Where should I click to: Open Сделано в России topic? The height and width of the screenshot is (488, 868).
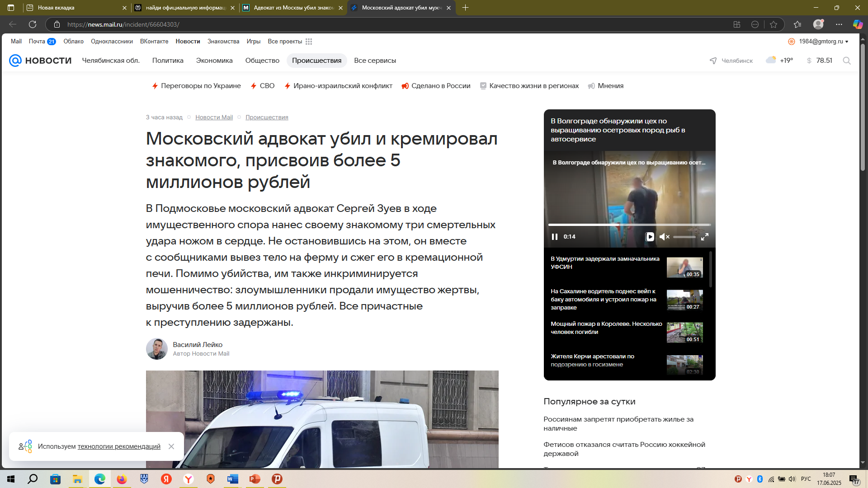[436, 86]
